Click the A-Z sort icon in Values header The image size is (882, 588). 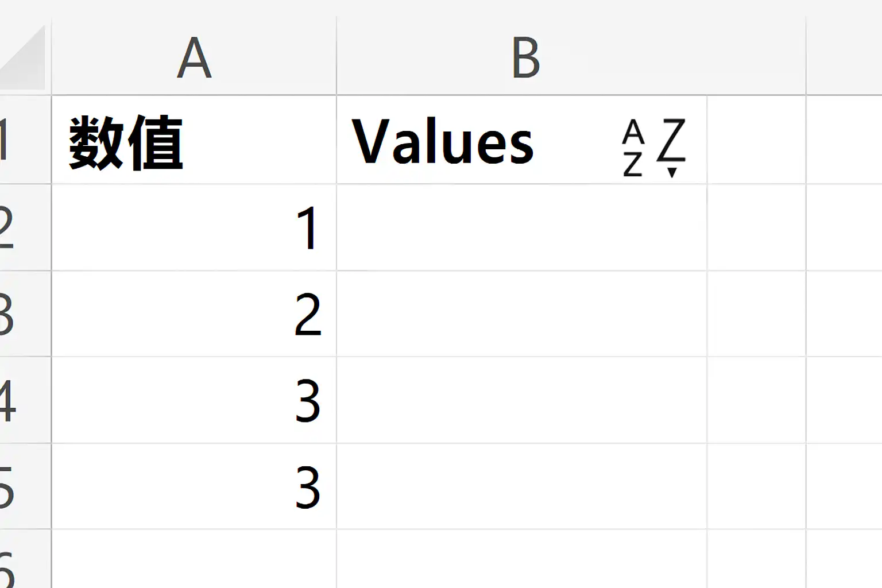653,148
